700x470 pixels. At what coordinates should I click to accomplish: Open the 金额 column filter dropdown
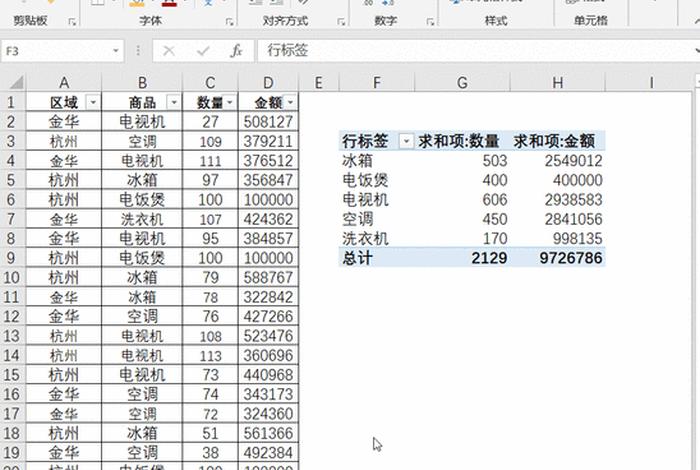coord(291,103)
